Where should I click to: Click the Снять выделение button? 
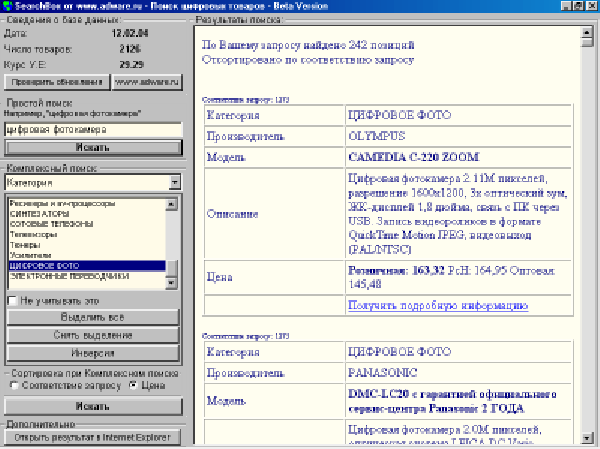click(93, 335)
